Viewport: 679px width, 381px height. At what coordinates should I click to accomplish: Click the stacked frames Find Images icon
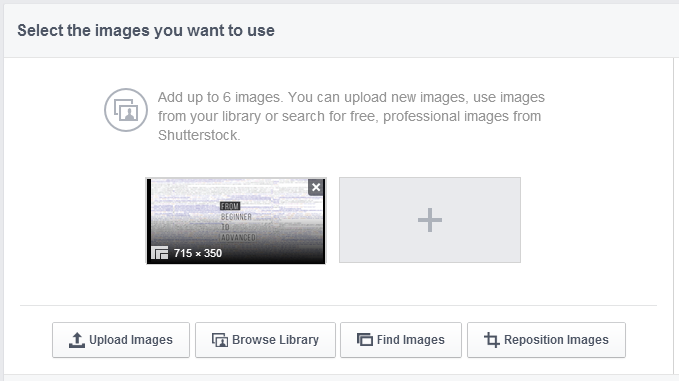pyautogui.click(x=365, y=339)
